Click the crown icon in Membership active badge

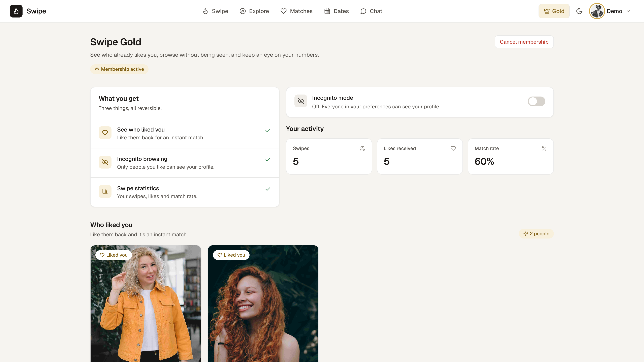[x=97, y=69]
